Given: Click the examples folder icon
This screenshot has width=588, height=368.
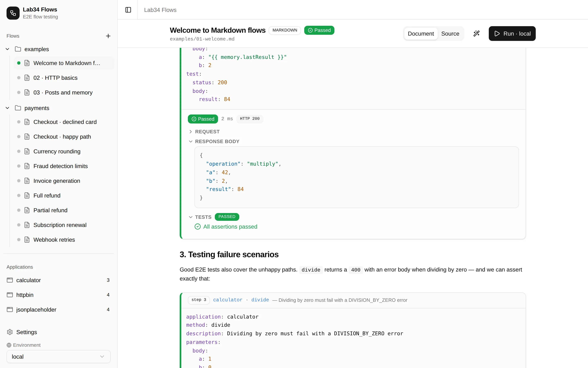Looking at the screenshot, I should [18, 49].
